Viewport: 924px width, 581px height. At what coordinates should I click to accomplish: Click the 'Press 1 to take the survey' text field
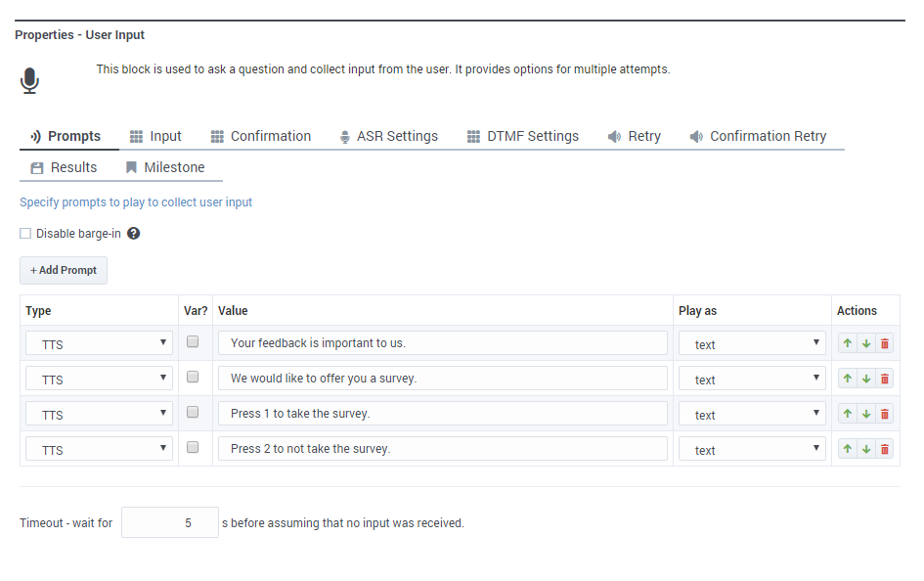[x=442, y=414]
